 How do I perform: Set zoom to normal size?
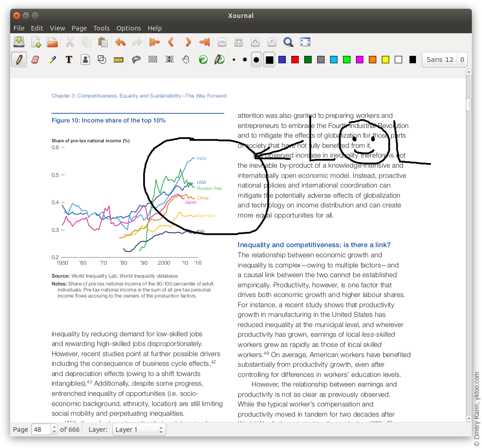[272, 42]
